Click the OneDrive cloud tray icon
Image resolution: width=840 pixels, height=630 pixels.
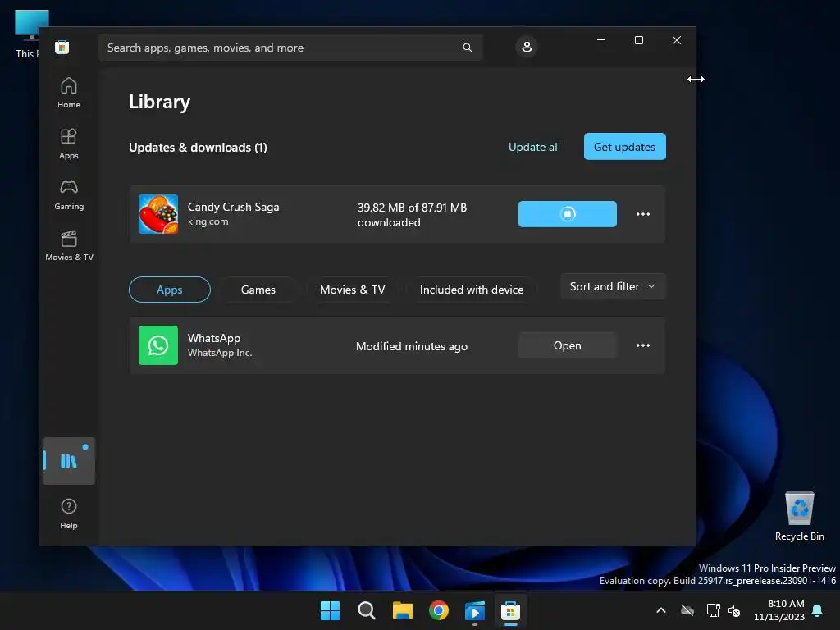[687, 610]
